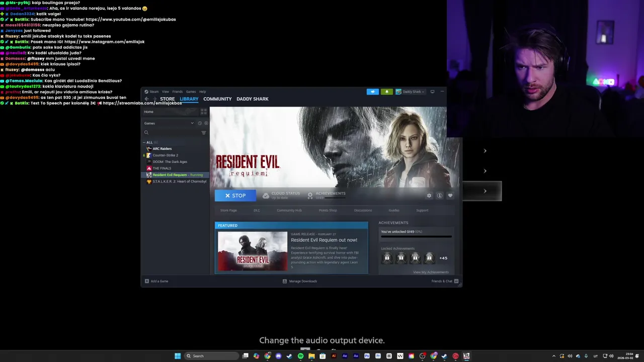This screenshot has height=362, width=644.
Task: Open the View menu
Action: pyautogui.click(x=166, y=92)
